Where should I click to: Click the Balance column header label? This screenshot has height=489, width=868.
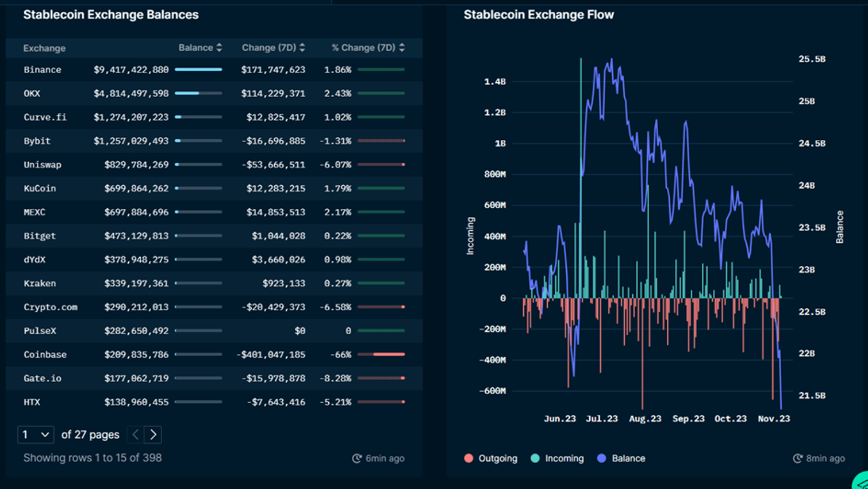click(195, 48)
